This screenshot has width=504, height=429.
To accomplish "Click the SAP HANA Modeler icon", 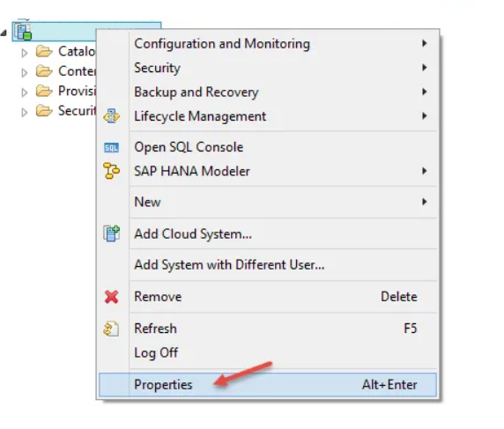I will [111, 171].
